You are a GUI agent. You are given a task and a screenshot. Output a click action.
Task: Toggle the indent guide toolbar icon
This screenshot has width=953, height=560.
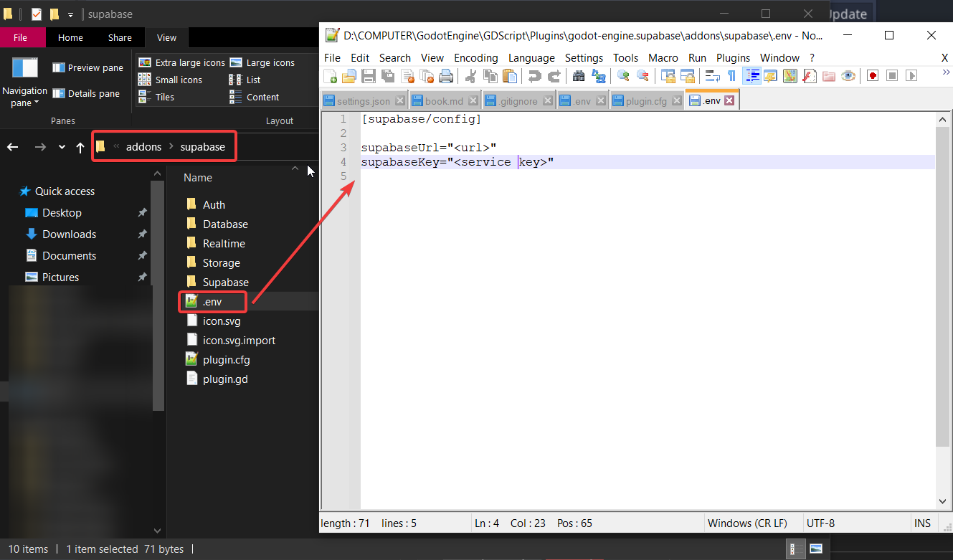(x=752, y=75)
